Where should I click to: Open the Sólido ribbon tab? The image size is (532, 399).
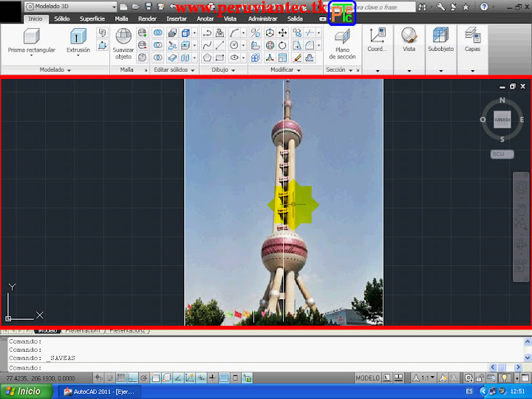pos(62,18)
